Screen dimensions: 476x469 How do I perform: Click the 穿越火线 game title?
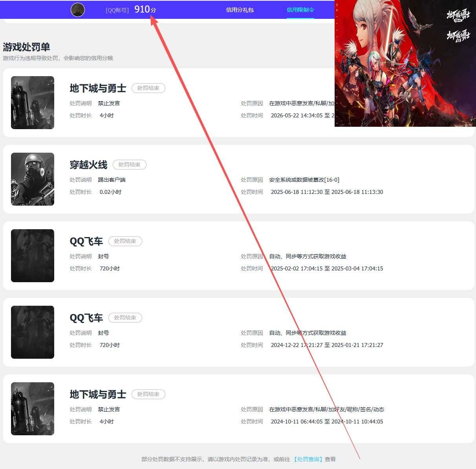pos(88,165)
